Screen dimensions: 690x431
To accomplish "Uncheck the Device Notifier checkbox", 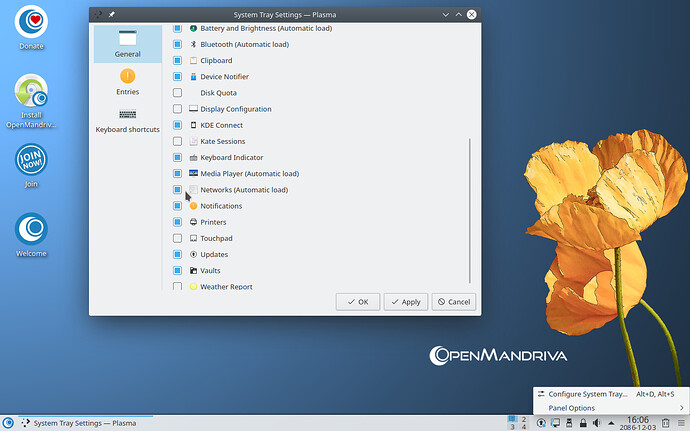I will (x=177, y=77).
